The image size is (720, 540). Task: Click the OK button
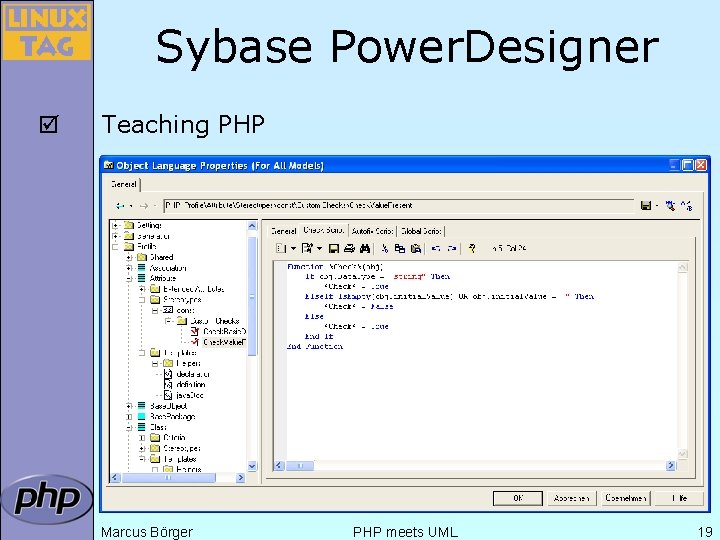point(518,498)
